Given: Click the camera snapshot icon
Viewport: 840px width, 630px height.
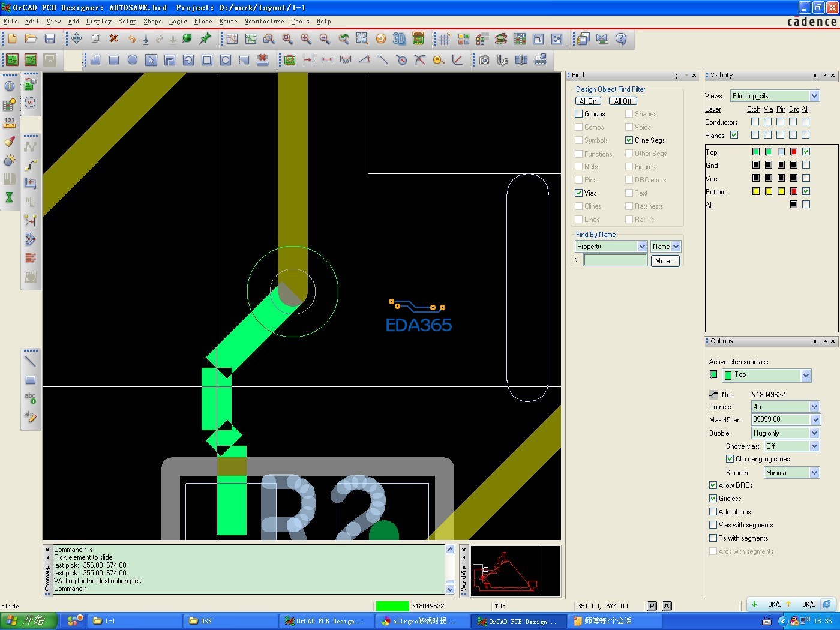Looking at the screenshot, I should pos(484,60).
